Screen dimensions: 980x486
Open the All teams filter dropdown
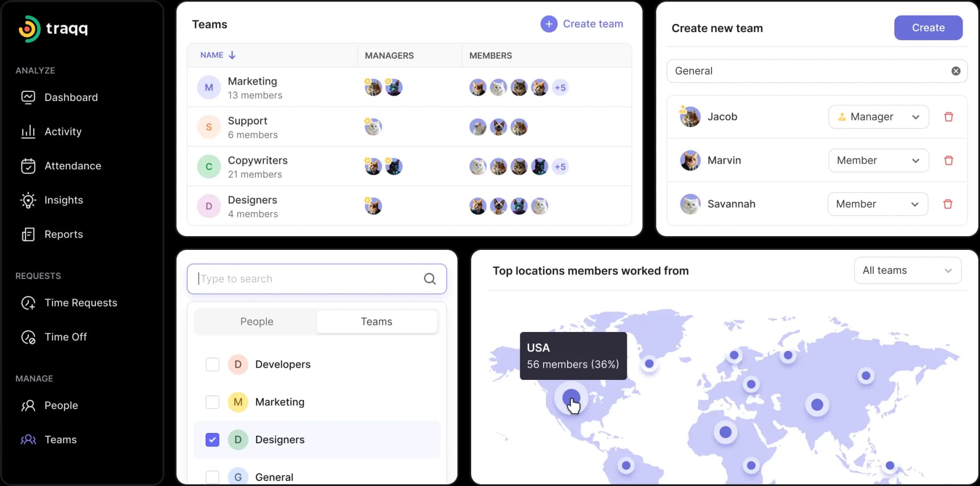click(908, 270)
